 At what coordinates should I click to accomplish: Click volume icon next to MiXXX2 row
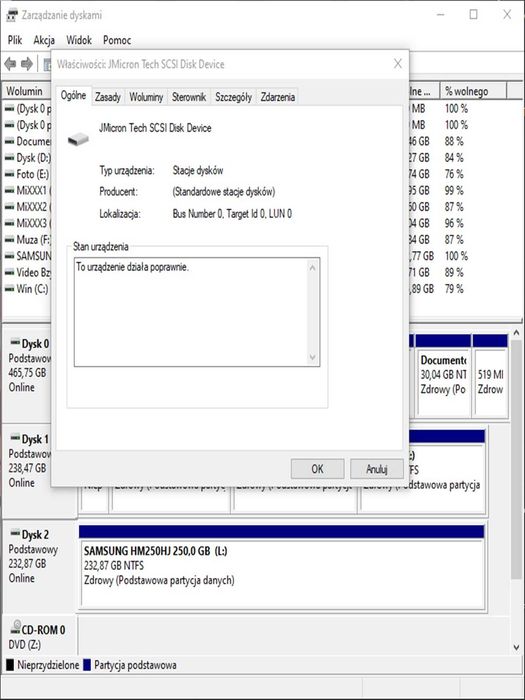pos(9,207)
